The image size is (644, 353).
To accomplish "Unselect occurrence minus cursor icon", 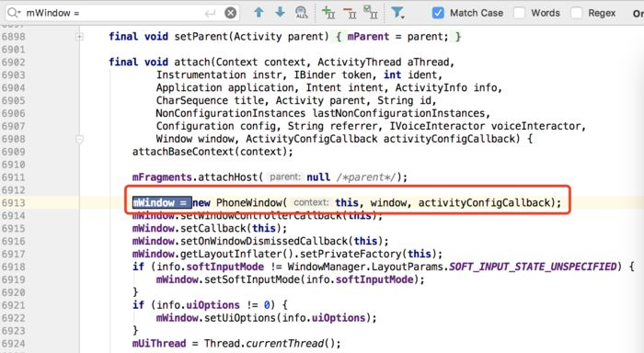I will point(350,13).
